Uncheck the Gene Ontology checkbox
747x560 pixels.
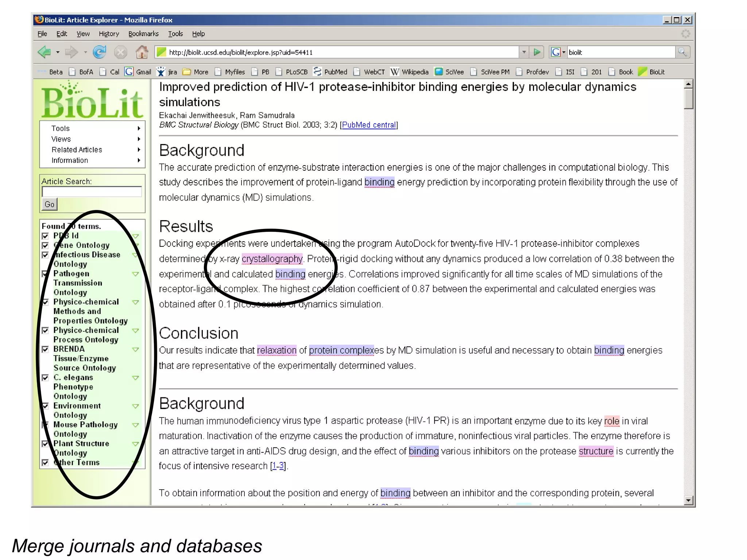45,245
